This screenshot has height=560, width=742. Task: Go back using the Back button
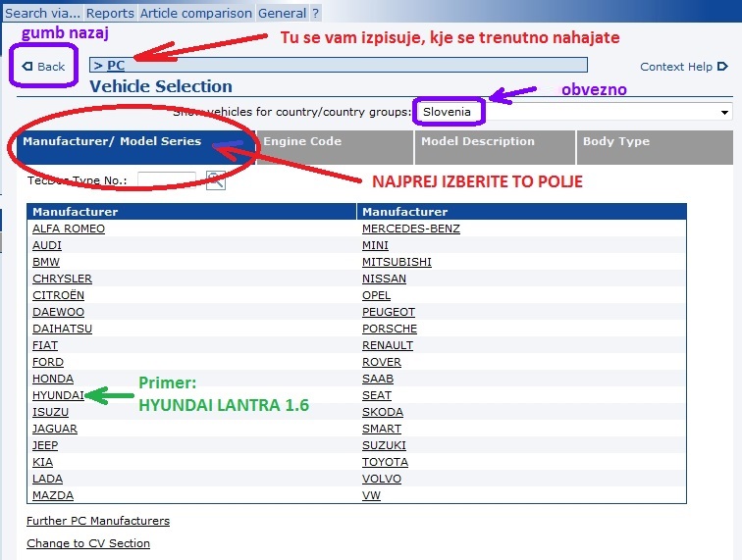(43, 67)
